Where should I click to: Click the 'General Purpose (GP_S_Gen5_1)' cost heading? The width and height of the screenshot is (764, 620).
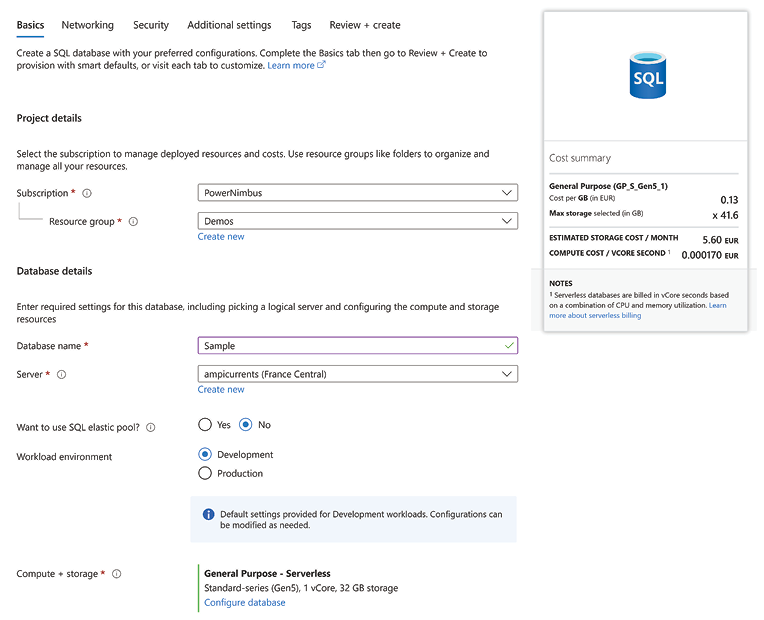608,186
